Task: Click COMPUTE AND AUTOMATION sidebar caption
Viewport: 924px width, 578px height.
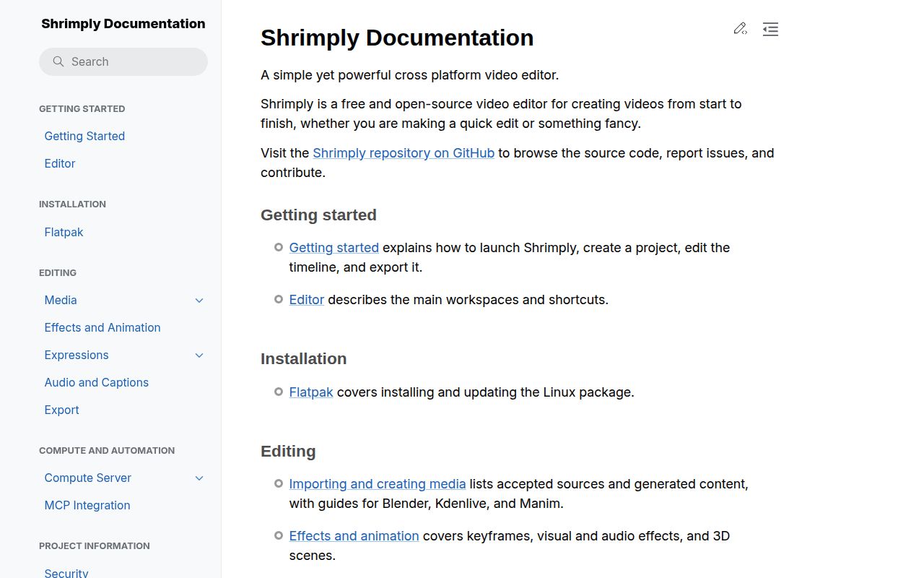Action: pyautogui.click(x=107, y=451)
